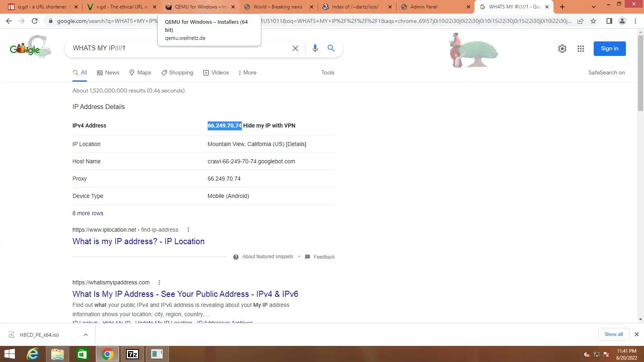Click the Google doodle logo
The height and width of the screenshot is (362, 644).
(x=31, y=47)
